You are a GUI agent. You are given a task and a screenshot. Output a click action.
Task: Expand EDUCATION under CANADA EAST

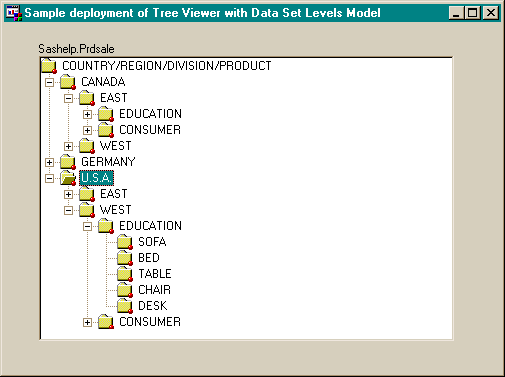coord(87,114)
